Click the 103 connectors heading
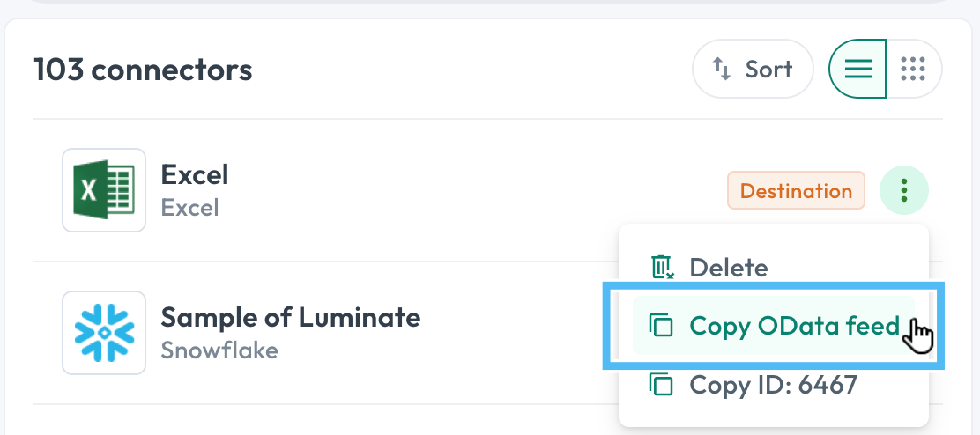Image resolution: width=980 pixels, height=435 pixels. 143,70
